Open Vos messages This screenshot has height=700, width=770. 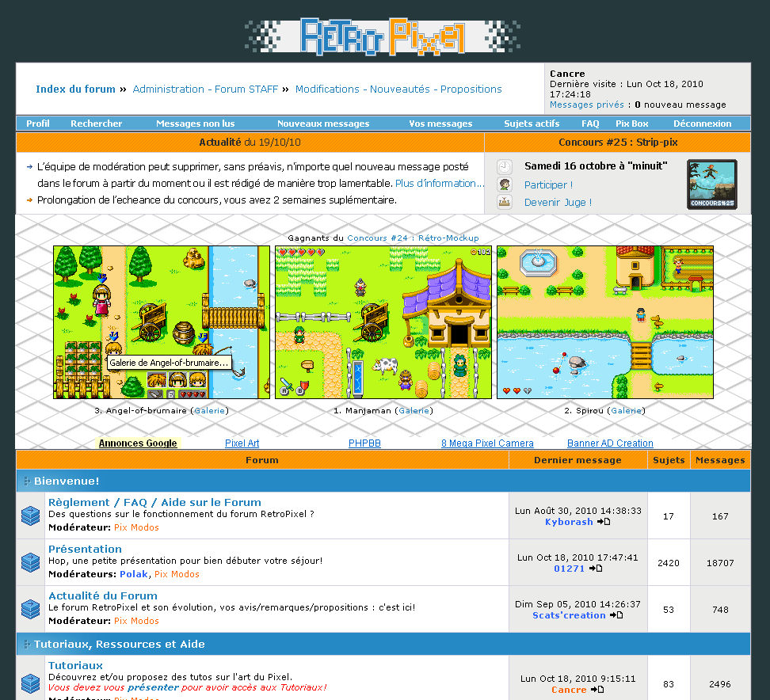pos(440,124)
